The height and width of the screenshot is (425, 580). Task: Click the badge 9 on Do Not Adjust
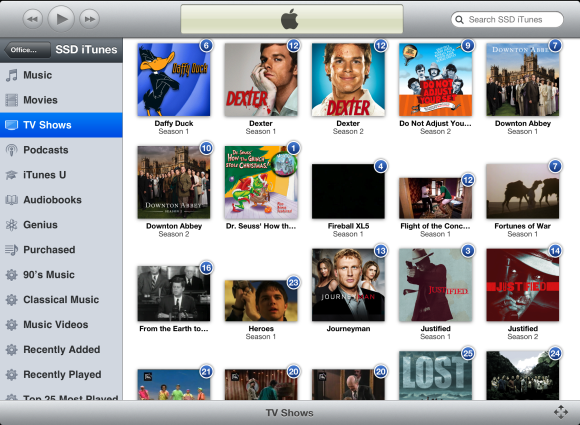point(468,45)
